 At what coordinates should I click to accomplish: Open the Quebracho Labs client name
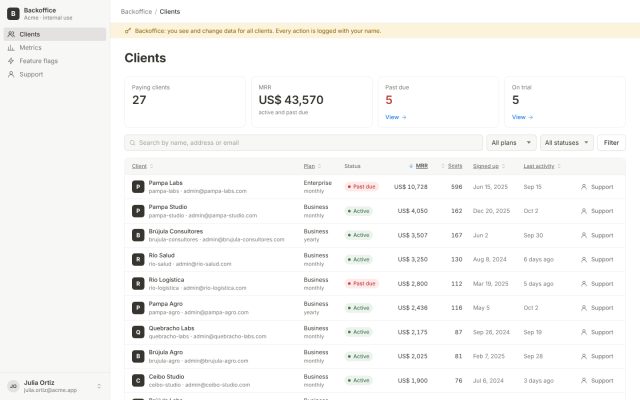click(x=171, y=328)
